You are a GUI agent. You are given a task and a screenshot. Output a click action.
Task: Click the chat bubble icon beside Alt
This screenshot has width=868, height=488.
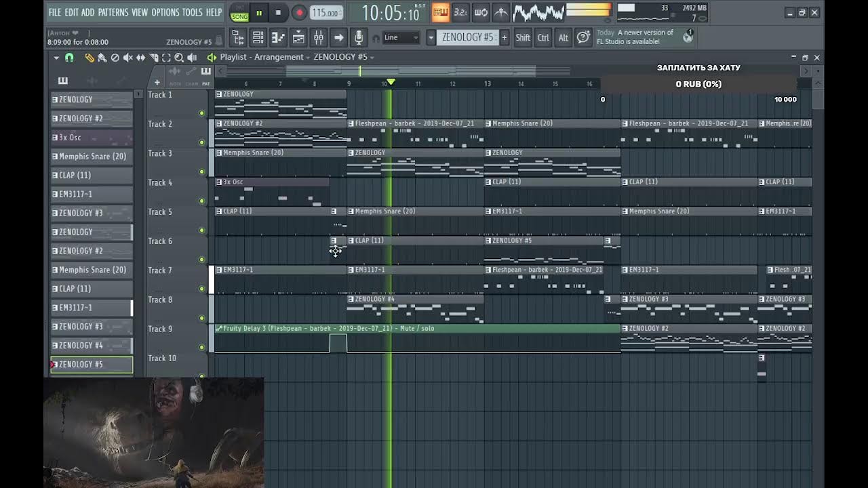tap(583, 37)
